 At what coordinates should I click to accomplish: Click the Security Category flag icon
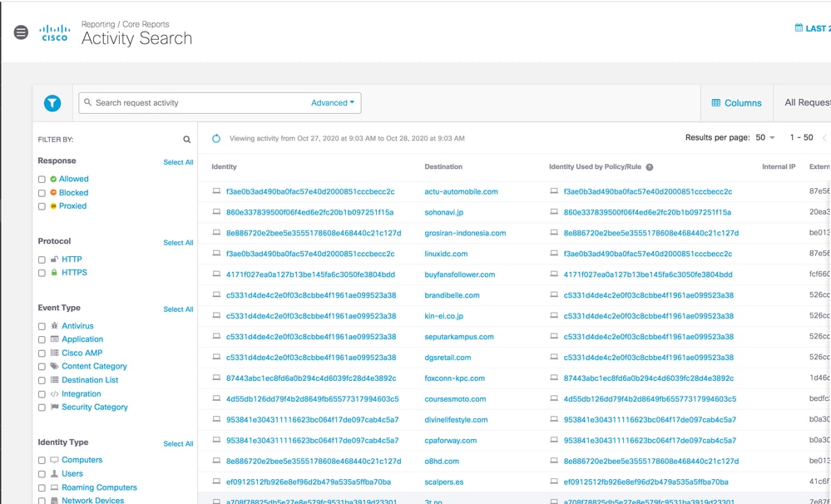(x=54, y=407)
